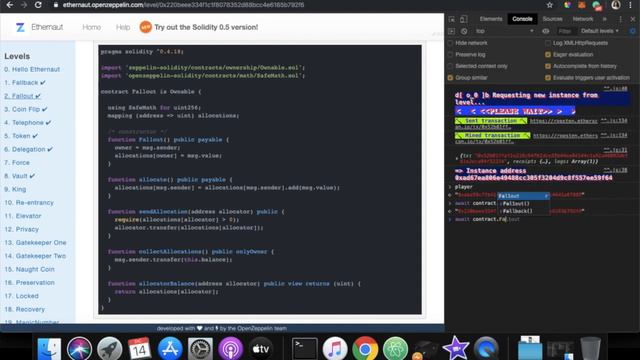
Task: Enable Log XMLHttpRequests checkbox
Action: [x=548, y=43]
